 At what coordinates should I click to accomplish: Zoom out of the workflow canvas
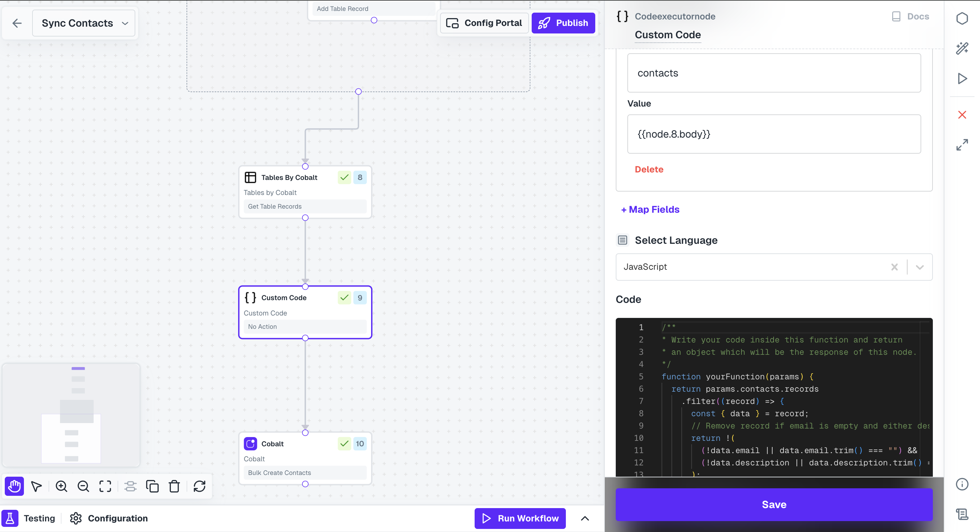tap(83, 486)
